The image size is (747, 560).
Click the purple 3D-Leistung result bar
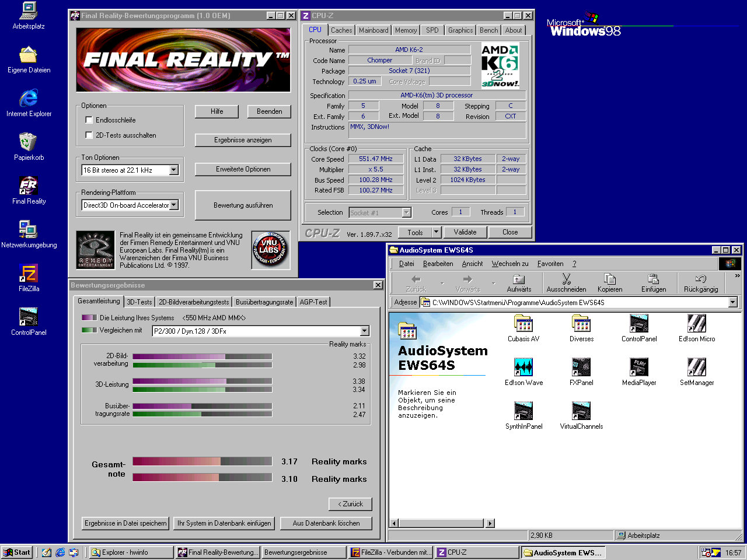pyautogui.click(x=202, y=381)
